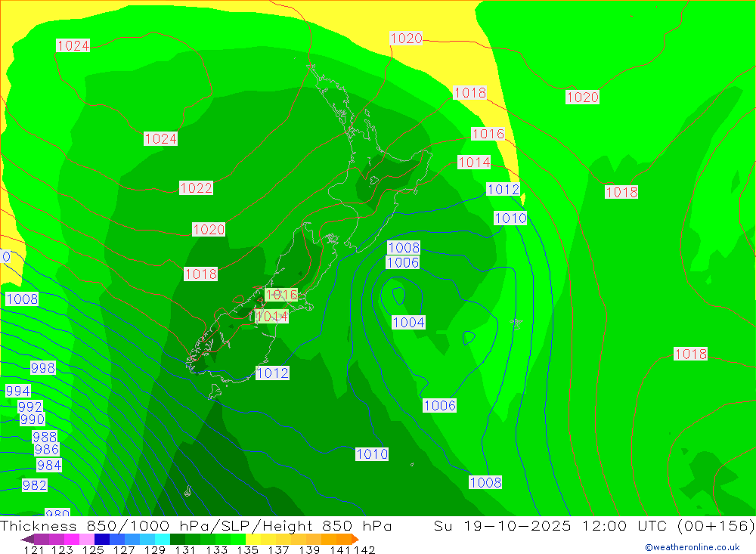Image resolution: width=756 pixels, height=554 pixels.
Task: Click the 992 pressure label
Action: click(x=30, y=407)
